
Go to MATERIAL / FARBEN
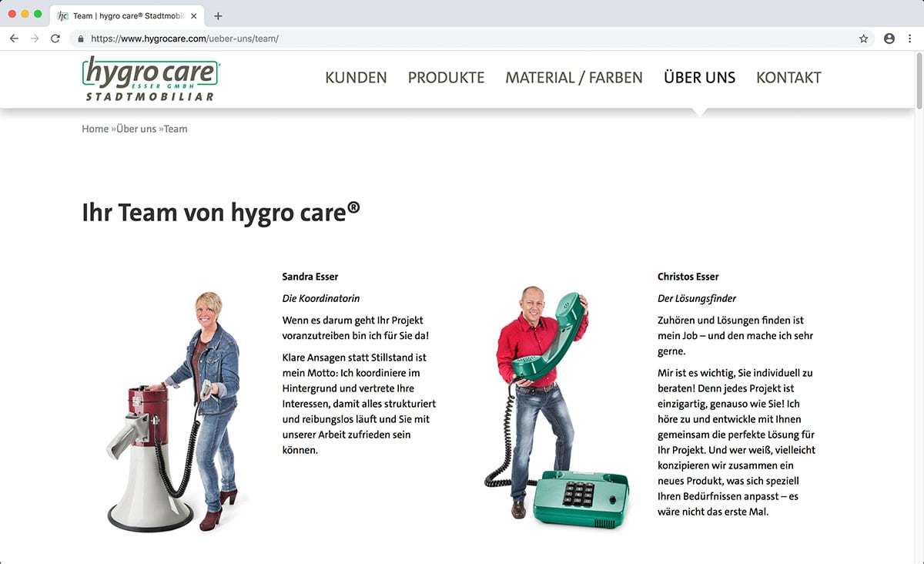[x=574, y=78]
